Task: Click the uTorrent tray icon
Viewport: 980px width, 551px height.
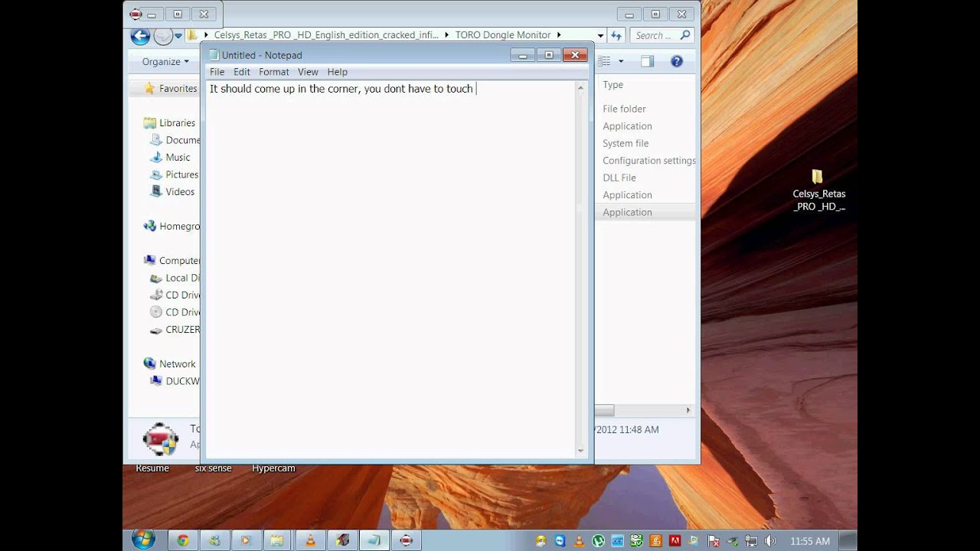Action: click(x=598, y=541)
